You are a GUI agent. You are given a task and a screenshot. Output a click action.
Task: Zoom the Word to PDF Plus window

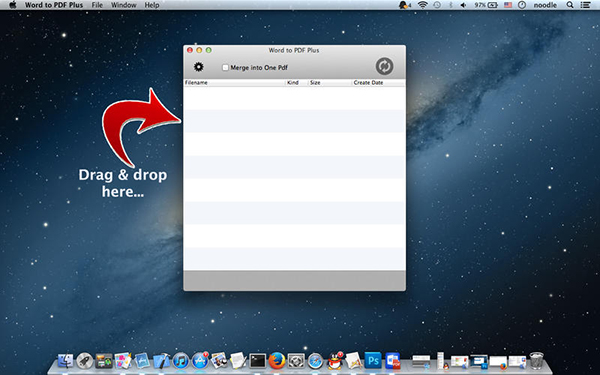tap(209, 50)
